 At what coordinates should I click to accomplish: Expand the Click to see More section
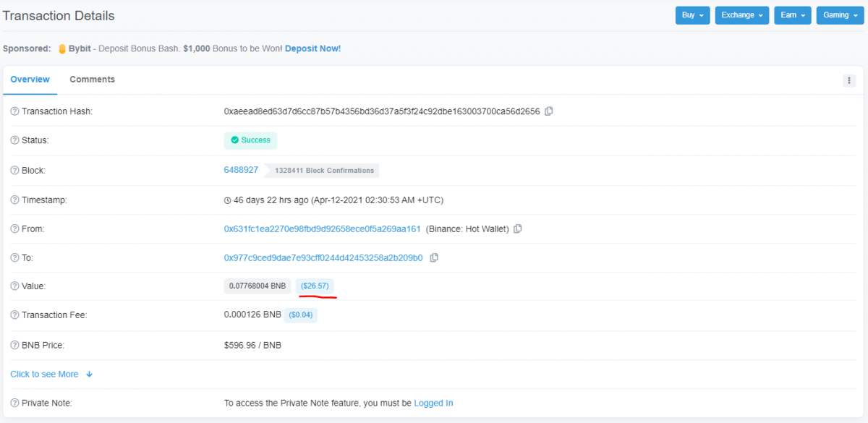pos(46,374)
